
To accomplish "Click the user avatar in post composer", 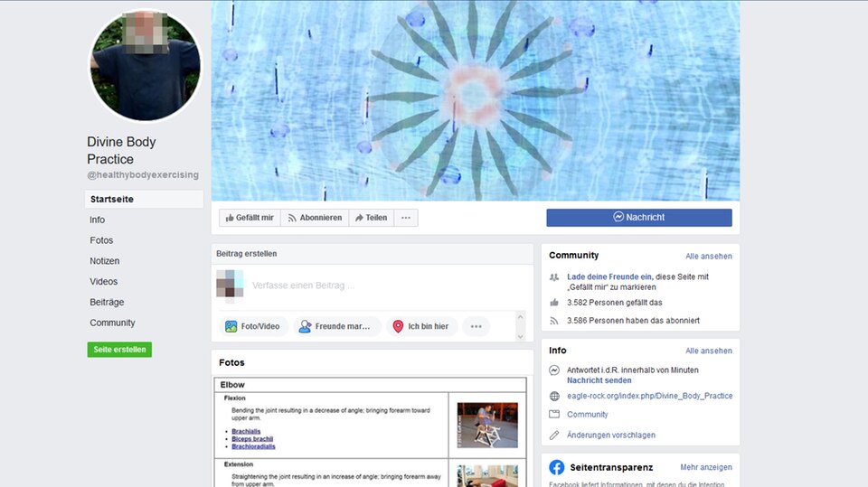I will [230, 284].
